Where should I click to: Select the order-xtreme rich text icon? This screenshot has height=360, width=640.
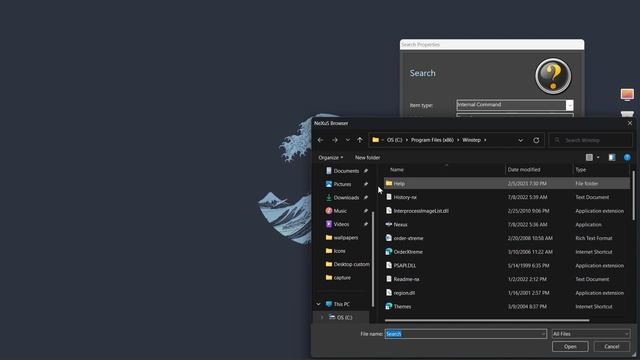389,238
